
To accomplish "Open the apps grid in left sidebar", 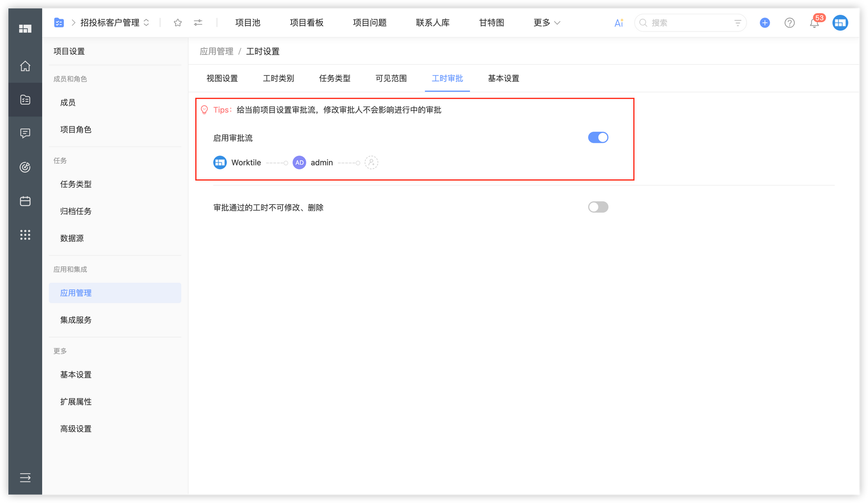I will click(x=25, y=235).
